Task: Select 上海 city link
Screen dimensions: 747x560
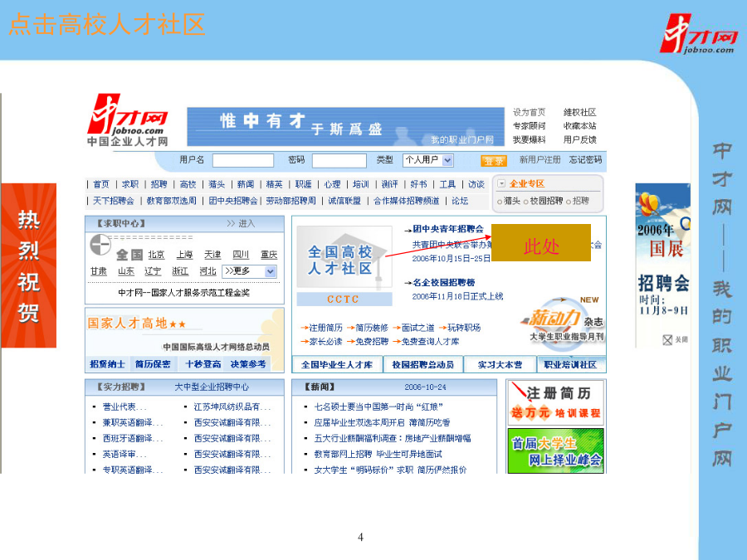Action: (184, 255)
